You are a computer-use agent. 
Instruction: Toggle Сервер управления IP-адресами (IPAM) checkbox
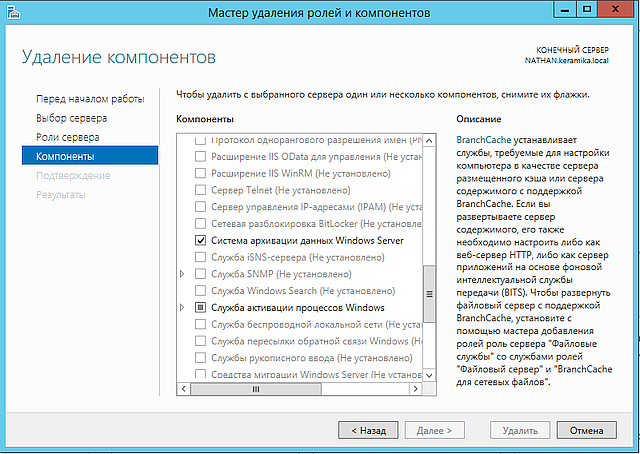click(x=200, y=207)
